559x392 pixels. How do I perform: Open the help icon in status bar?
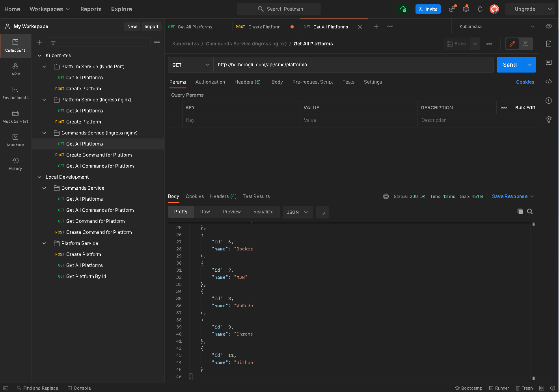553,388
